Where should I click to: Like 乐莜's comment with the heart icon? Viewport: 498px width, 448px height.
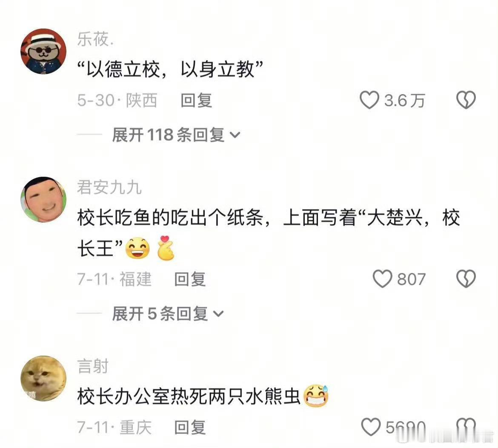pos(369,100)
